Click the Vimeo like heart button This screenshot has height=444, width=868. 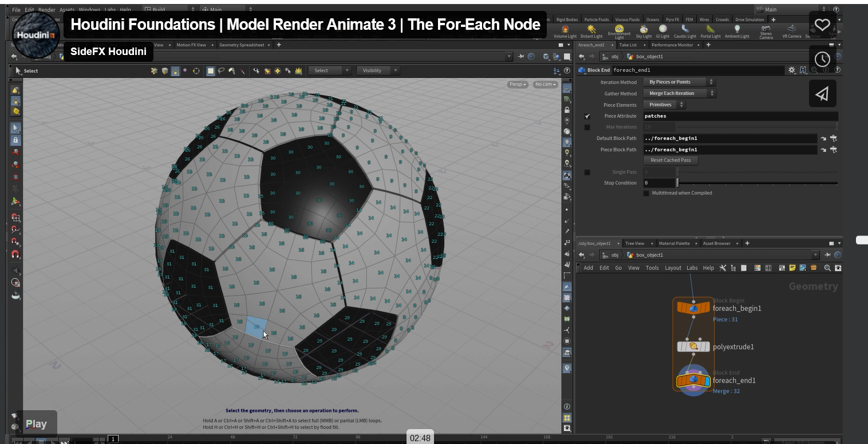822,25
